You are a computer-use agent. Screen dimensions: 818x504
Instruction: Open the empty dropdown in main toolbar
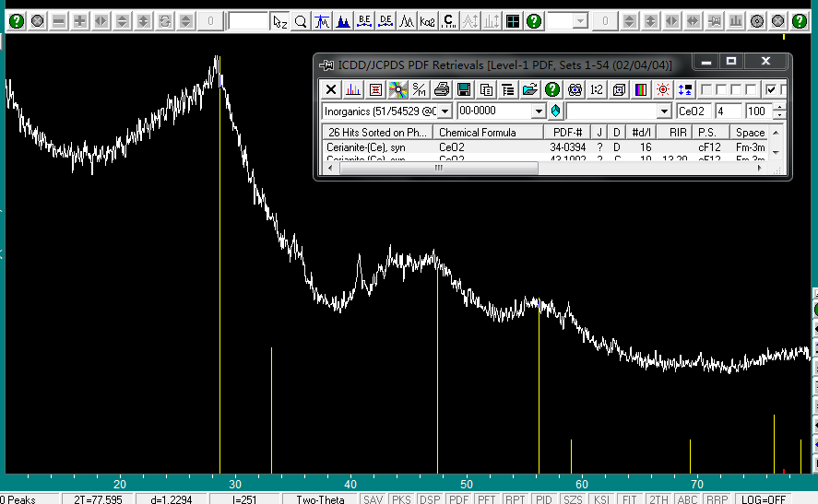point(579,21)
